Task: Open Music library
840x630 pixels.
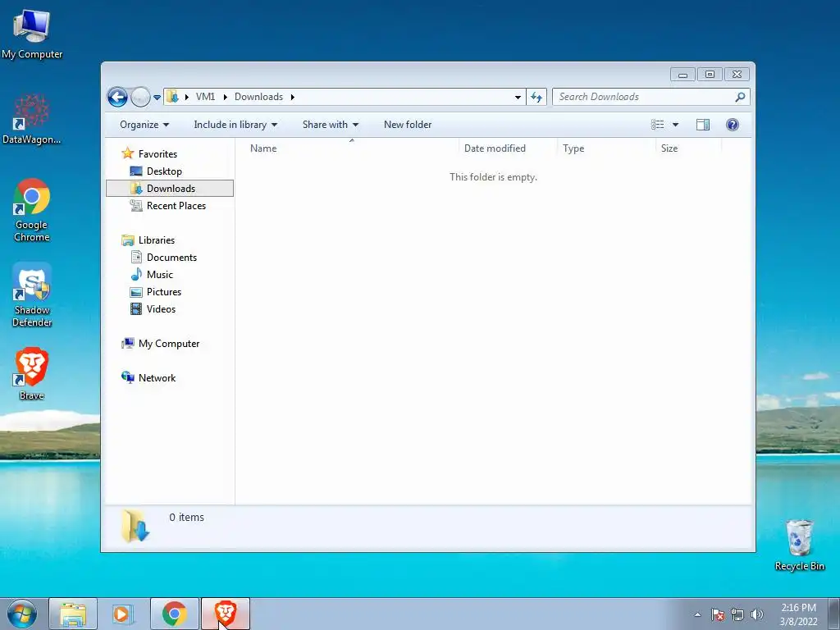Action: [x=160, y=275]
